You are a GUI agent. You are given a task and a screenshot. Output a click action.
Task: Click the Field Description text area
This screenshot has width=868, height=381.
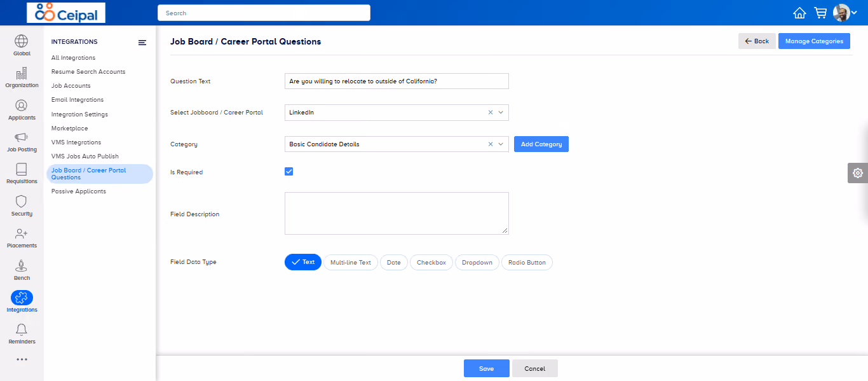(397, 214)
